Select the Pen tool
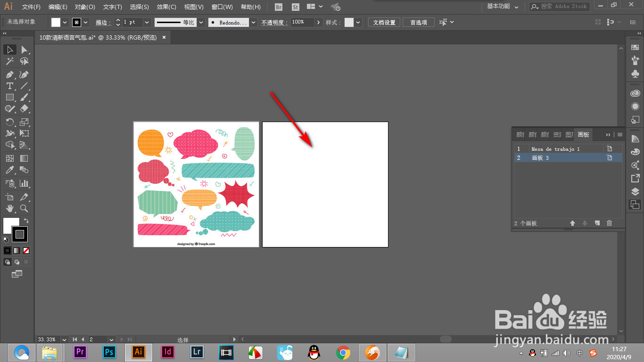This screenshot has width=644, height=362. tap(9, 74)
